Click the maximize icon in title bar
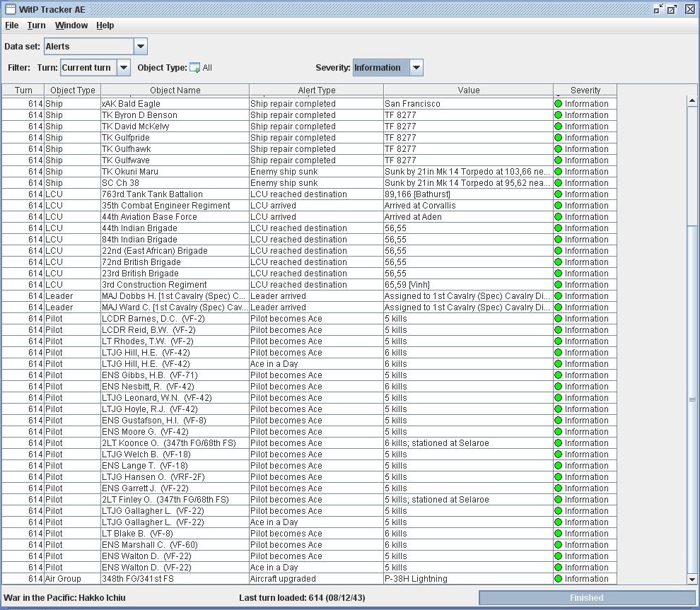 tap(672, 9)
